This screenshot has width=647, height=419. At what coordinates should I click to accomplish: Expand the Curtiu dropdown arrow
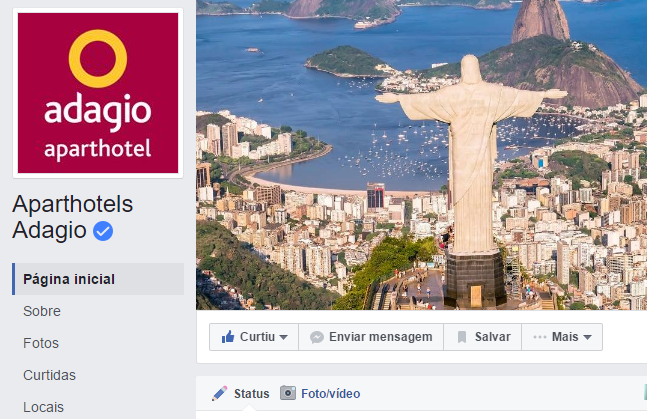(x=283, y=337)
